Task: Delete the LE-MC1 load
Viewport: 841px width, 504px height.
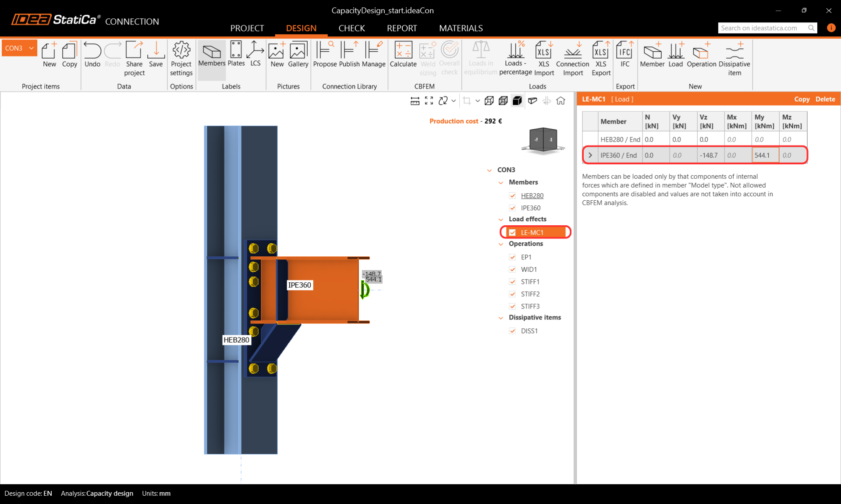Action: point(825,99)
